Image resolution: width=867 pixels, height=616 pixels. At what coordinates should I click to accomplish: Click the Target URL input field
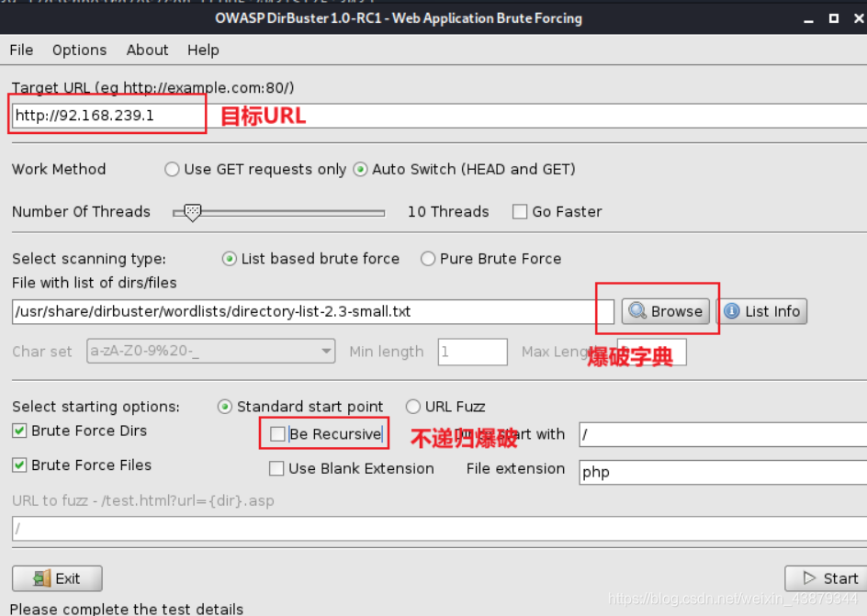pyautogui.click(x=440, y=116)
